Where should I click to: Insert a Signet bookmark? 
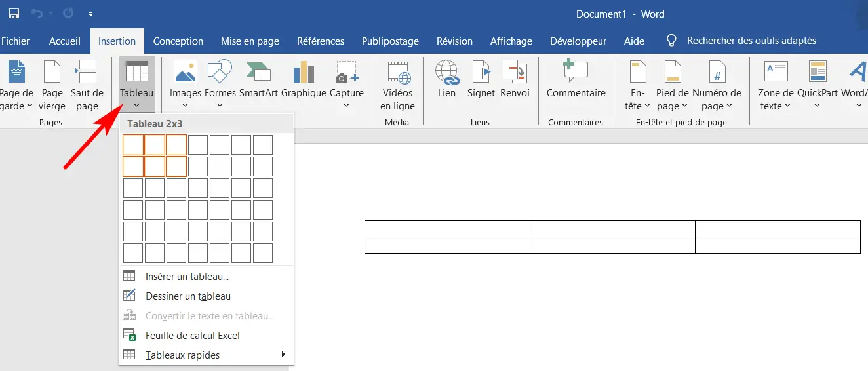[x=481, y=79]
